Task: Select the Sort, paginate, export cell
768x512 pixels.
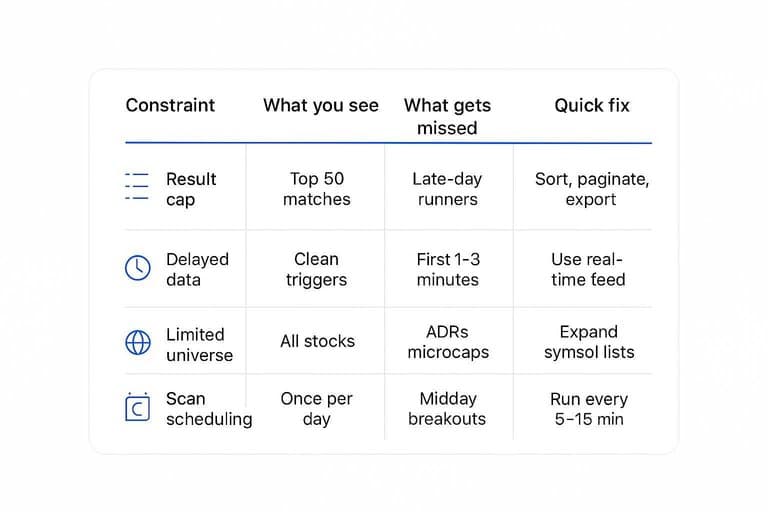Action: [x=592, y=189]
